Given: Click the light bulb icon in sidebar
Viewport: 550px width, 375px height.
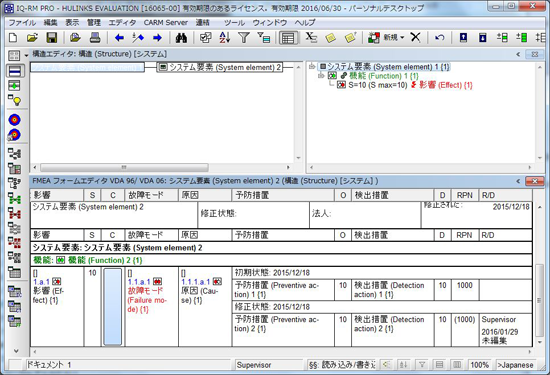Looking at the screenshot, I should pyautogui.click(x=14, y=100).
